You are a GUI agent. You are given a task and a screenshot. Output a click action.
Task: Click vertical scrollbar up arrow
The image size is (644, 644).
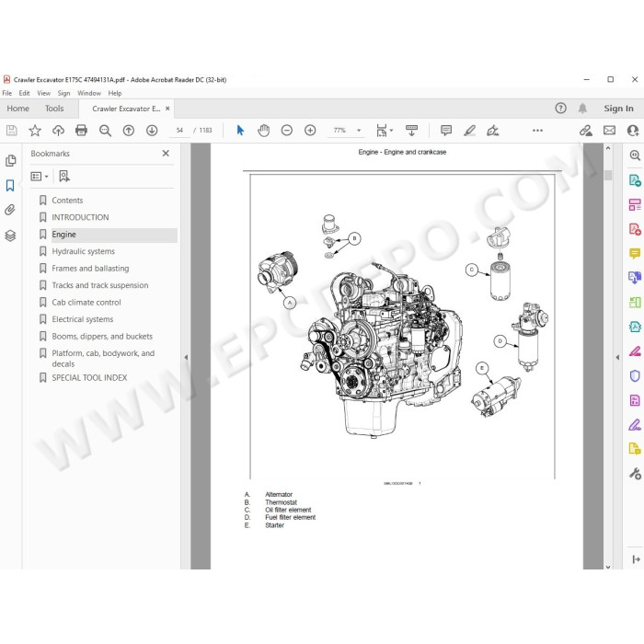[608, 148]
